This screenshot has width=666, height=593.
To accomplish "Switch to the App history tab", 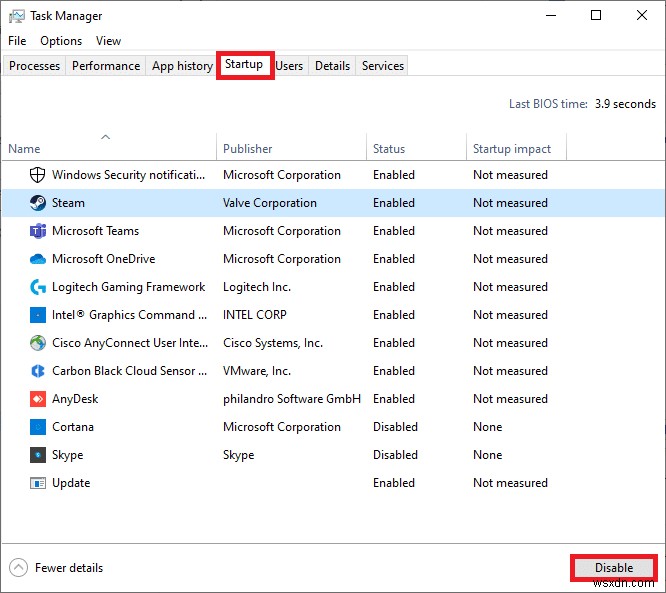I will pos(182,66).
